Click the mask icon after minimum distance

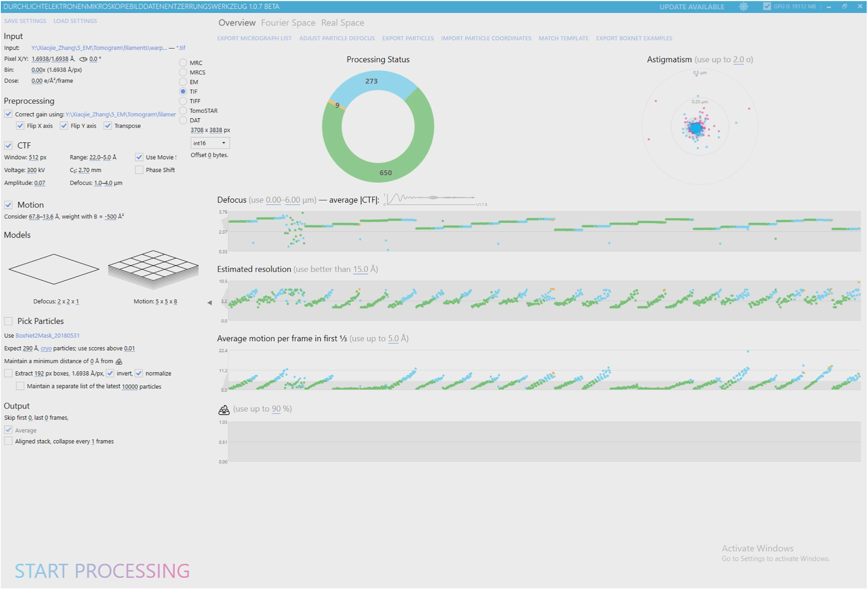[x=119, y=361]
